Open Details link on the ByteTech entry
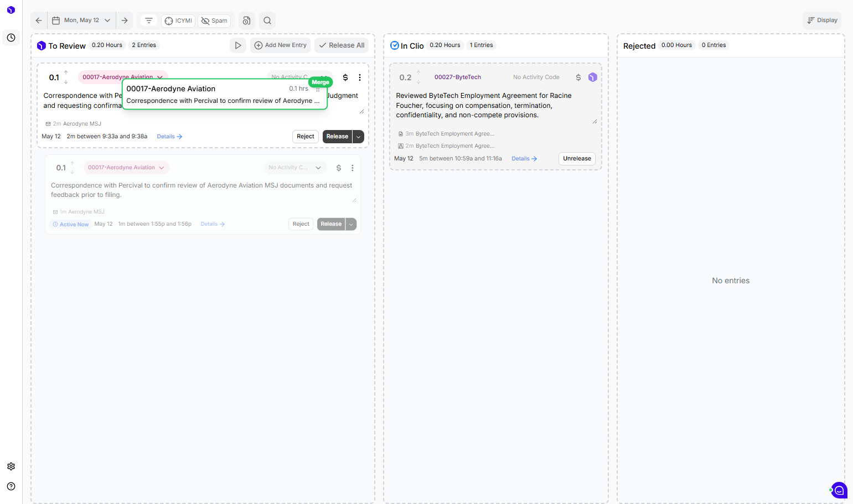 click(x=524, y=159)
